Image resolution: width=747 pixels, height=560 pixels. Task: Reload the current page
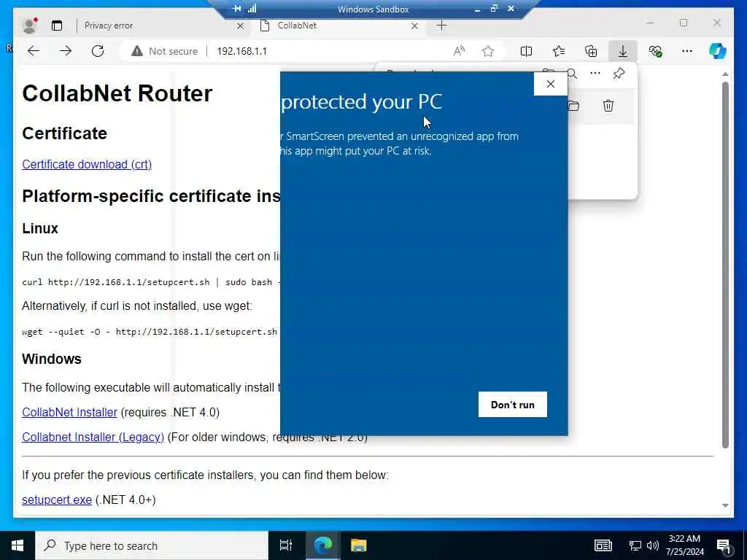[x=98, y=51]
